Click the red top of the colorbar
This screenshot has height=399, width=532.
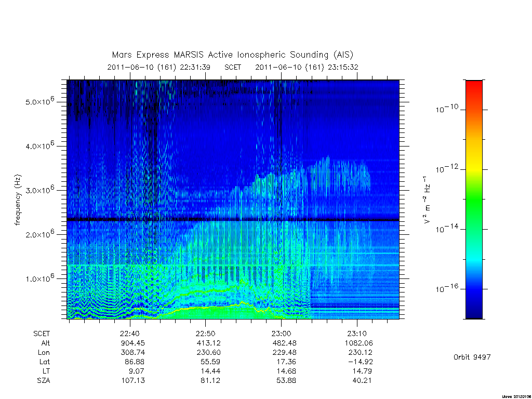(x=474, y=87)
